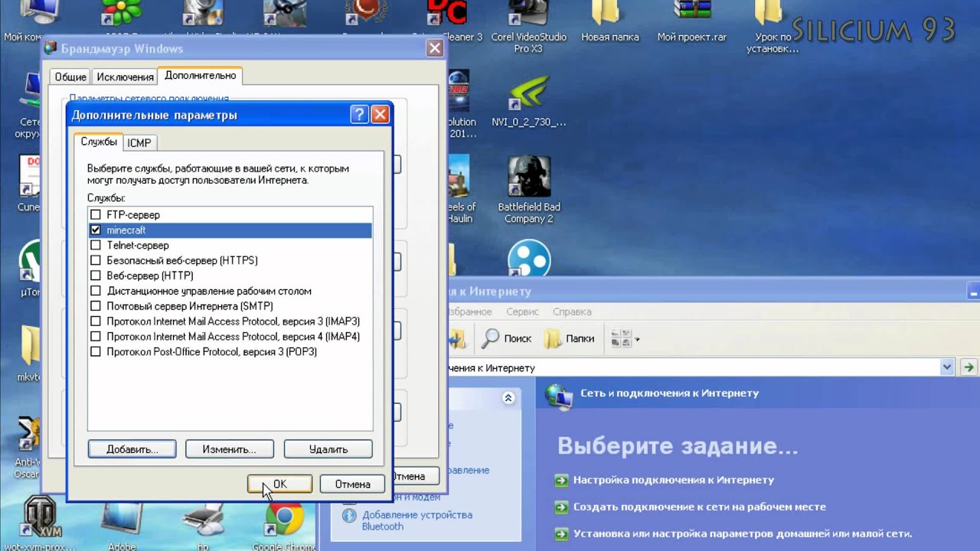The height and width of the screenshot is (551, 980).
Task: Click the Сеть и подключения к Интернету globe icon
Action: tap(559, 396)
